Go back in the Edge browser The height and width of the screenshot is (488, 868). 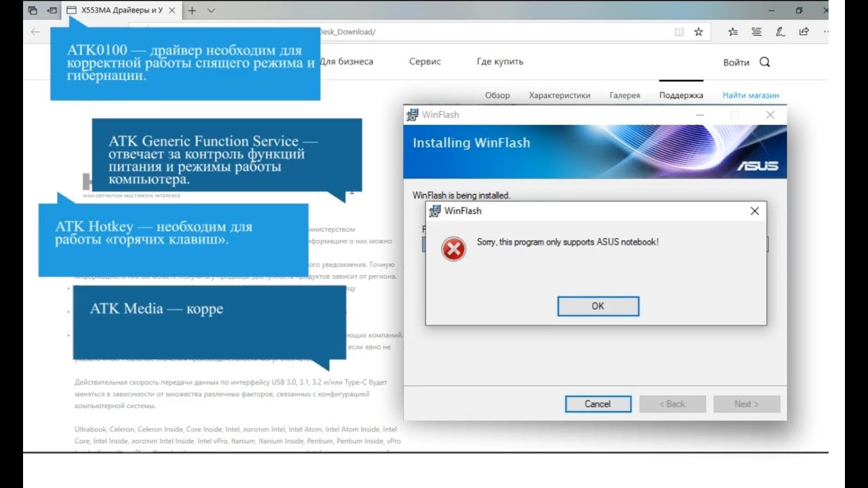pyautogui.click(x=35, y=32)
